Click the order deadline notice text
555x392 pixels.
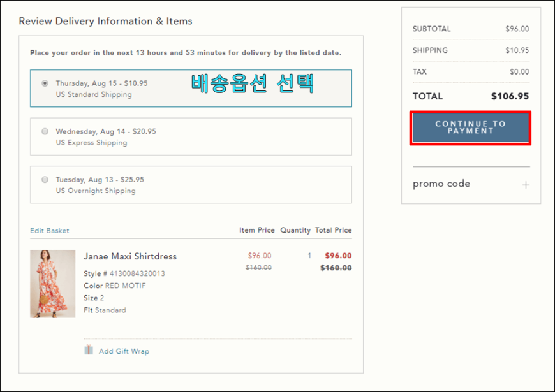point(186,53)
